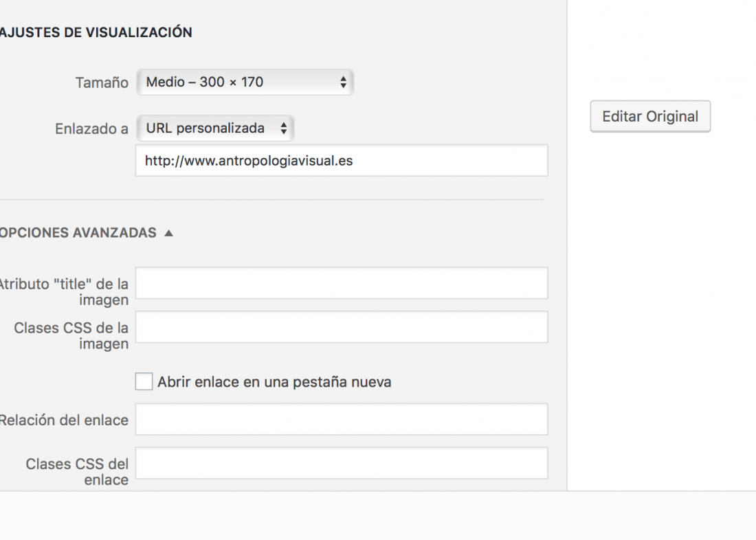Focus the Atributo title de la imagen field
This screenshot has height=540, width=756.
click(342, 283)
